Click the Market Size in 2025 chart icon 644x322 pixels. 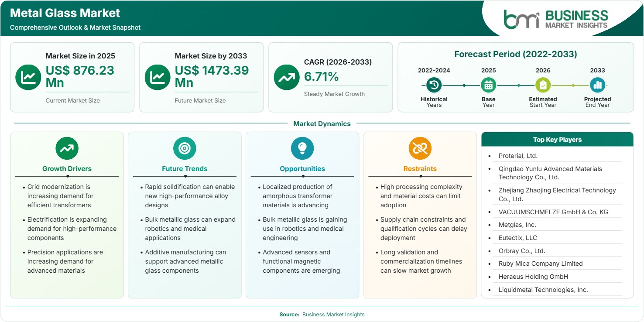click(28, 77)
